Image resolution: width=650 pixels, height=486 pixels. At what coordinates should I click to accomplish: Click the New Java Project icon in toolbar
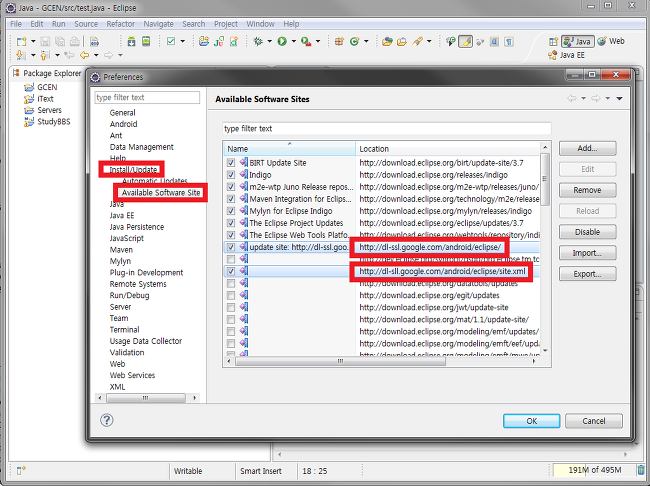204,41
